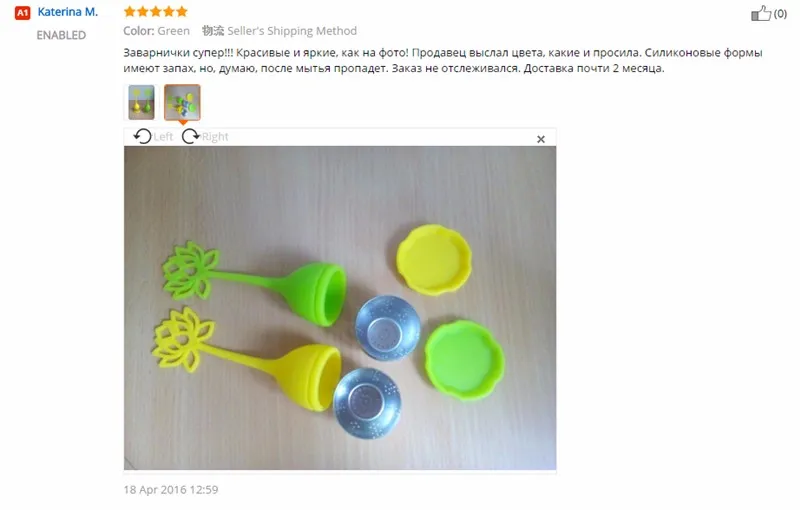Click the Russian review text paragraph
The height and width of the screenshot is (510, 800).
pyautogui.click(x=443, y=60)
